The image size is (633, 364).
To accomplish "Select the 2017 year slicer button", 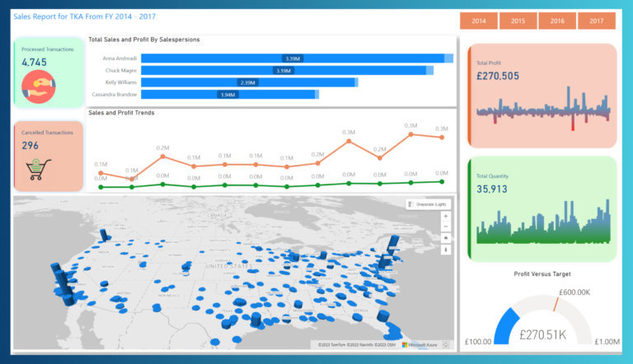I will (596, 21).
